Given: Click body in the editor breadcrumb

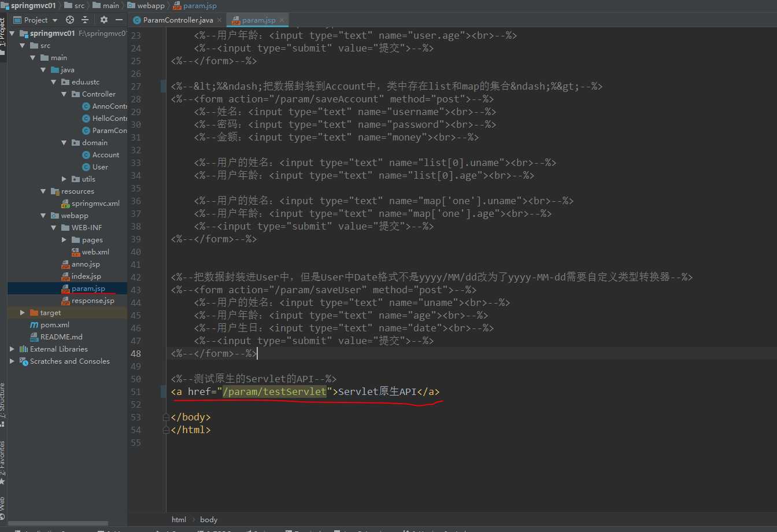Looking at the screenshot, I should tap(209, 519).
